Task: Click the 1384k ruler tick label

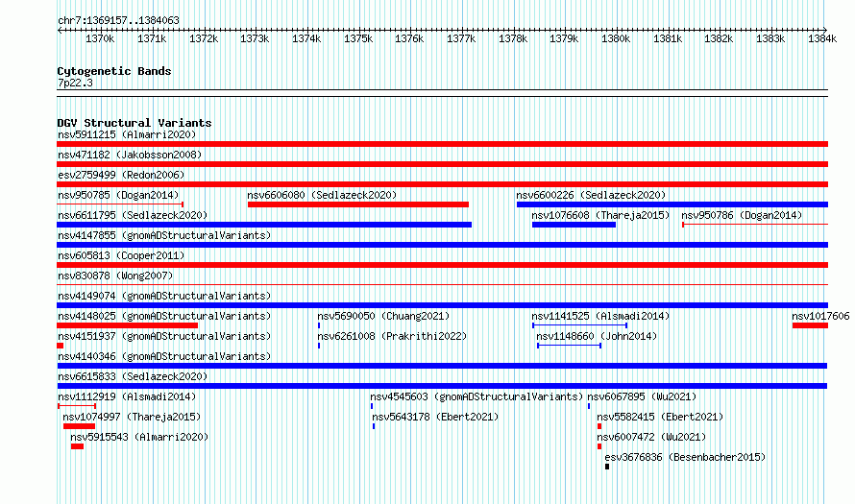Action: click(822, 38)
